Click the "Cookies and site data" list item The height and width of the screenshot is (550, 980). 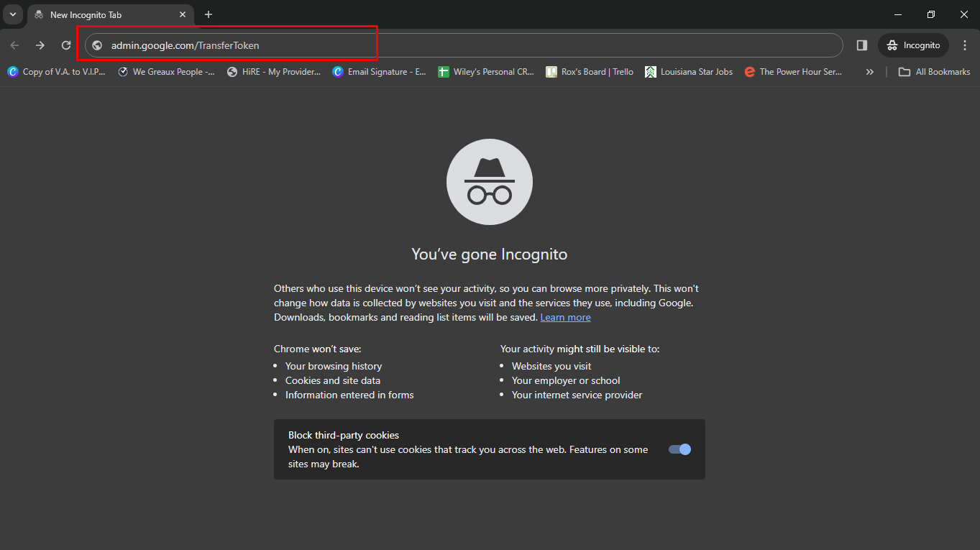click(333, 380)
